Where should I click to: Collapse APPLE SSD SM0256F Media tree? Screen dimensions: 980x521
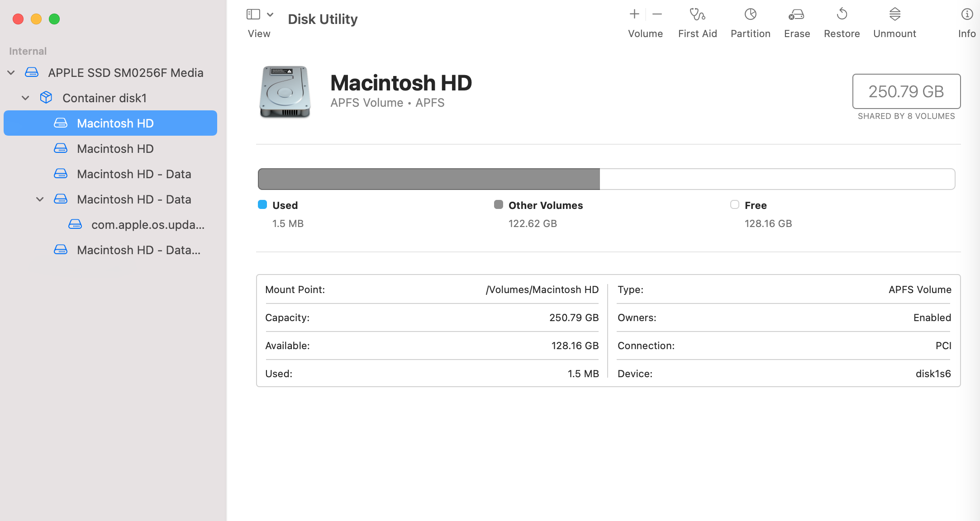point(11,73)
